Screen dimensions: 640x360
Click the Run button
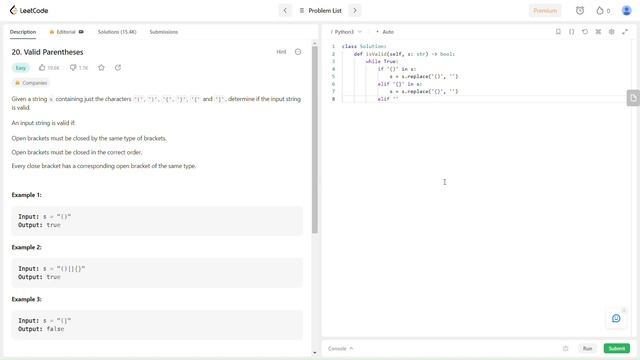(x=587, y=349)
